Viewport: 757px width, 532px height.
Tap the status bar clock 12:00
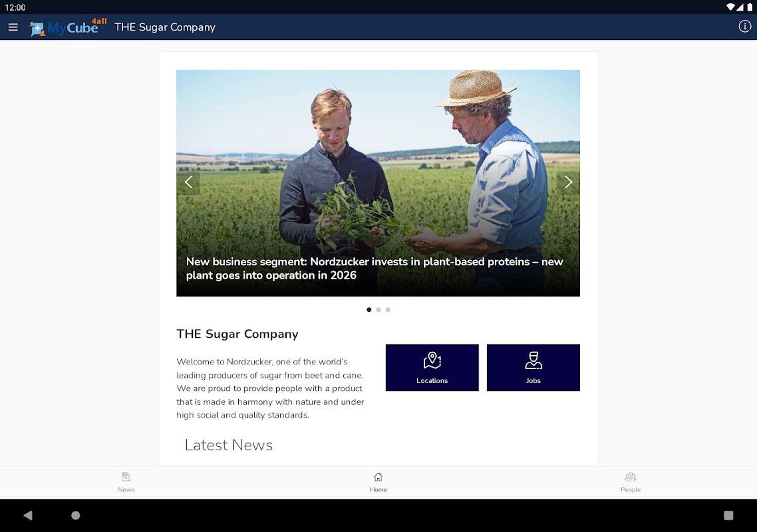(15, 7)
